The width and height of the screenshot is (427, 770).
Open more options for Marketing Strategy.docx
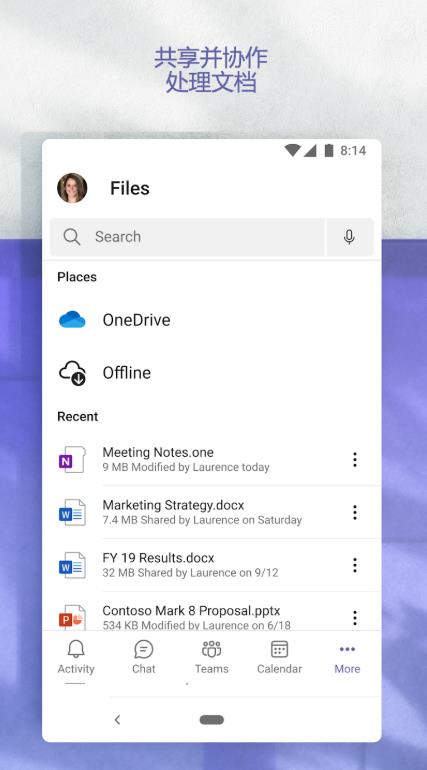click(355, 512)
